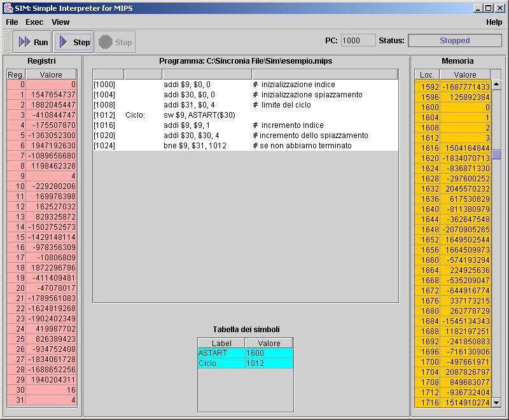509x420 pixels.
Task: Select instruction line at address [1004]
Action: (246, 95)
